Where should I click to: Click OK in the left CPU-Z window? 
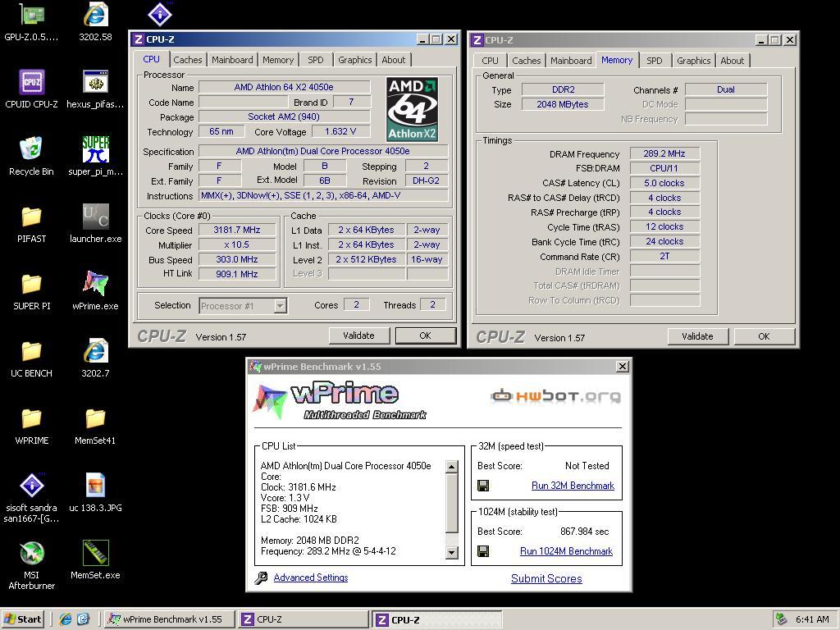click(426, 336)
